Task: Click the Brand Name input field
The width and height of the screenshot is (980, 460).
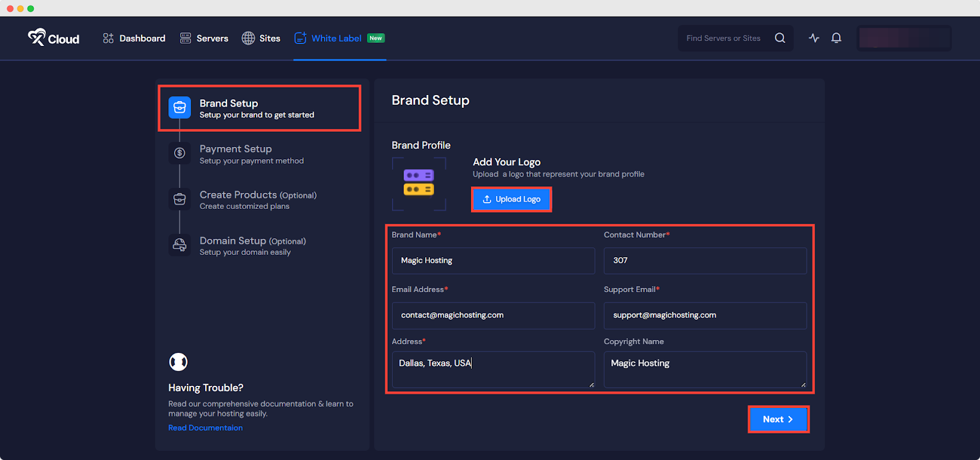Action: click(493, 261)
